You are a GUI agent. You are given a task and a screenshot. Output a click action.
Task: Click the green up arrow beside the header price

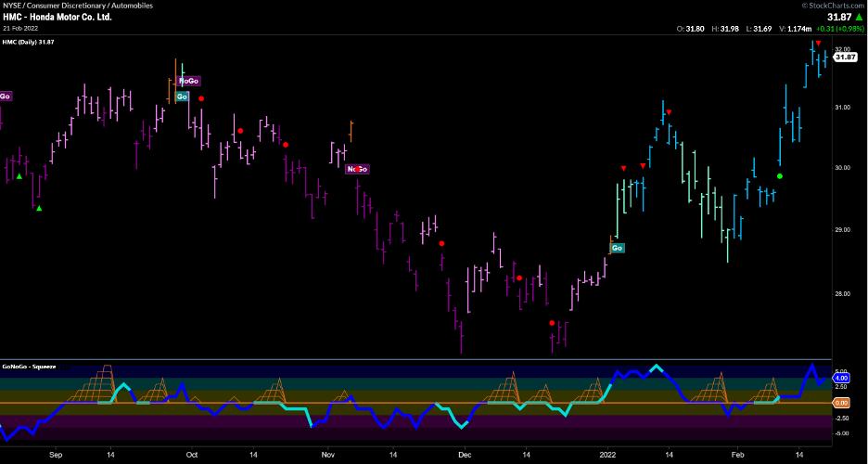click(860, 17)
